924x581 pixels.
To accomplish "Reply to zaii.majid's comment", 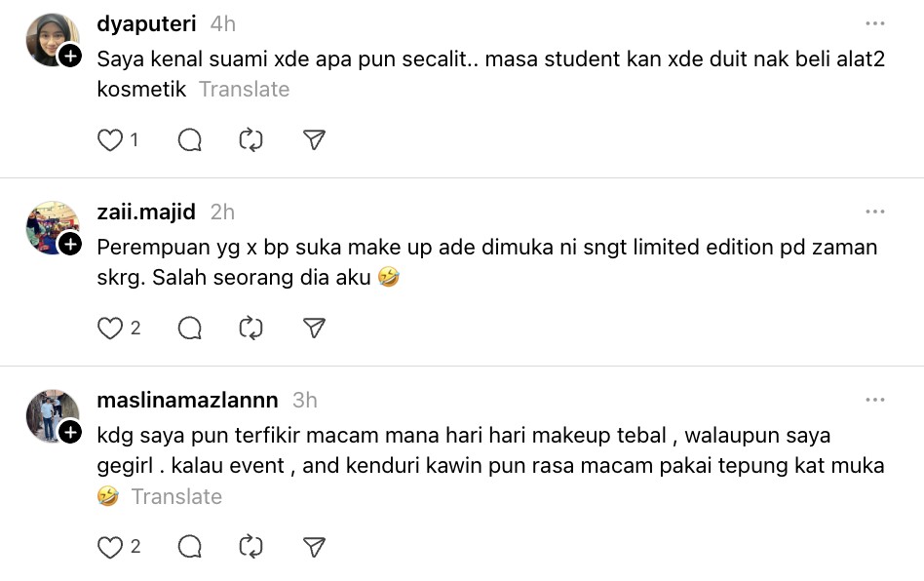I will point(190,329).
